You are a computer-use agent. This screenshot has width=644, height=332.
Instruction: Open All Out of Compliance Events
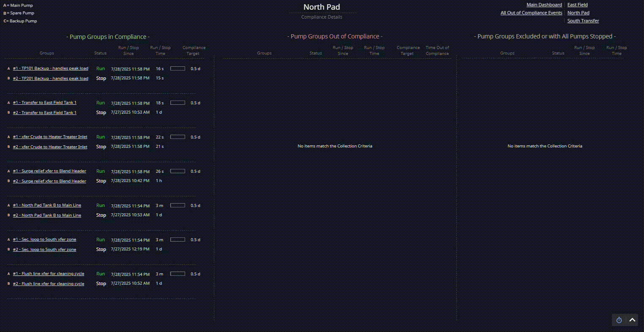coord(531,13)
